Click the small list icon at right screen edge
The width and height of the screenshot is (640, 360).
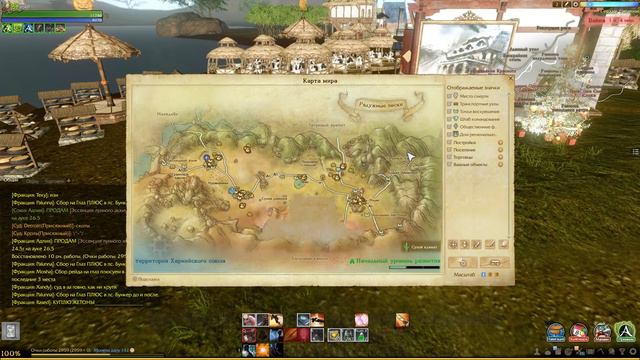[636, 152]
